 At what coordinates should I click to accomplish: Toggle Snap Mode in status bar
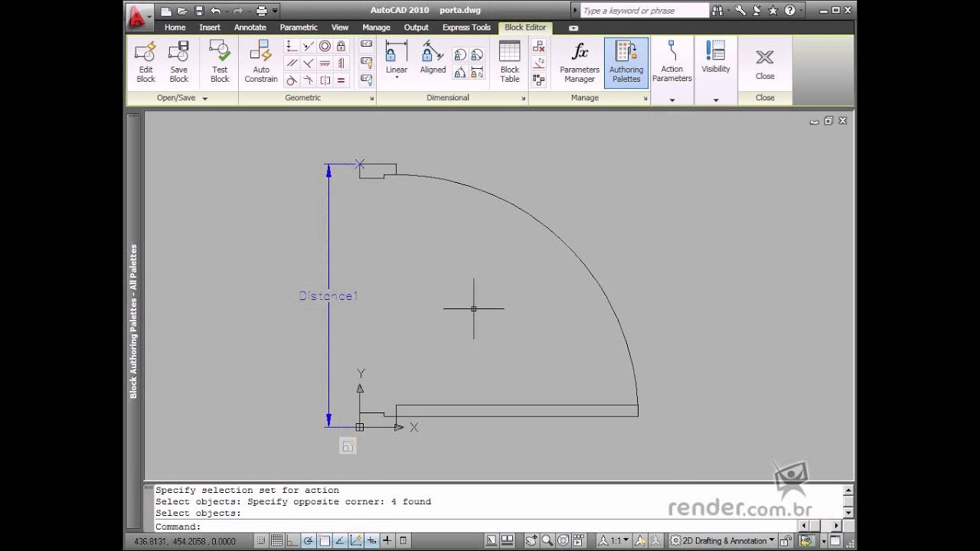pyautogui.click(x=261, y=540)
